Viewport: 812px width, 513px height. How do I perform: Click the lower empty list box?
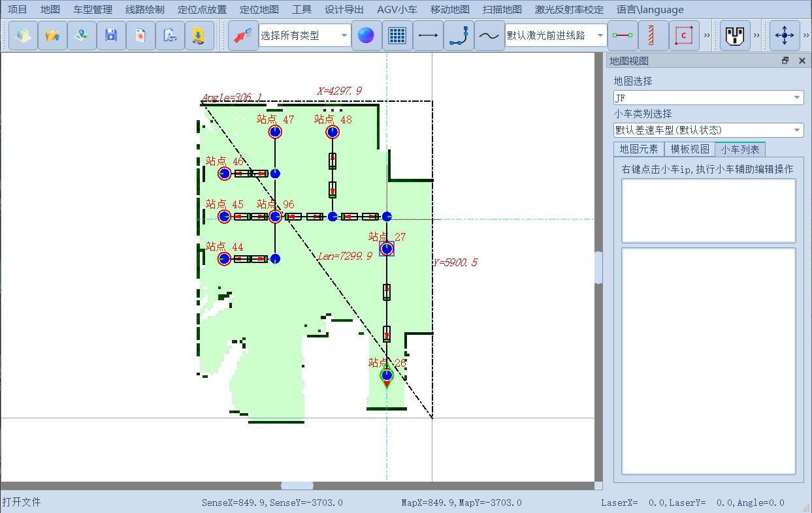click(709, 361)
